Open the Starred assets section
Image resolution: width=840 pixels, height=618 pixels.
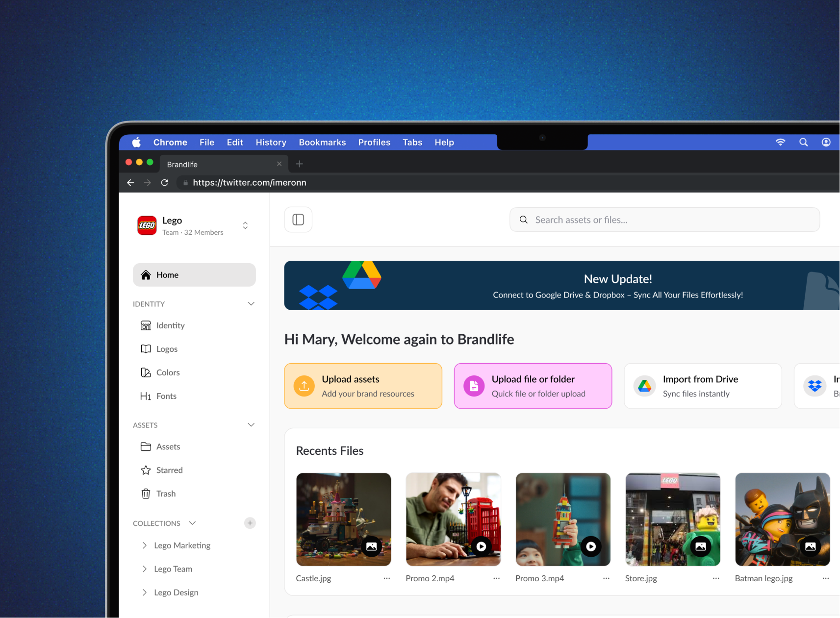coord(169,470)
